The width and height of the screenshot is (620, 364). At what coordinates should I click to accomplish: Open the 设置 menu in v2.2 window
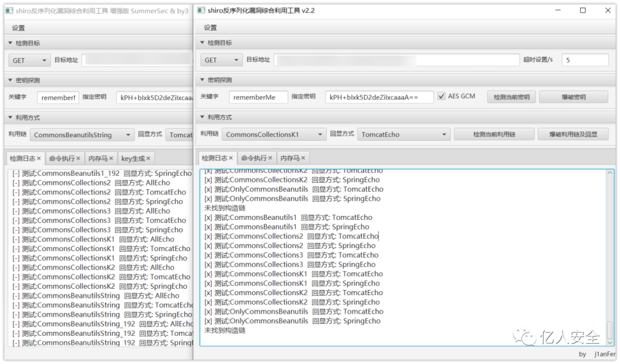[211, 28]
